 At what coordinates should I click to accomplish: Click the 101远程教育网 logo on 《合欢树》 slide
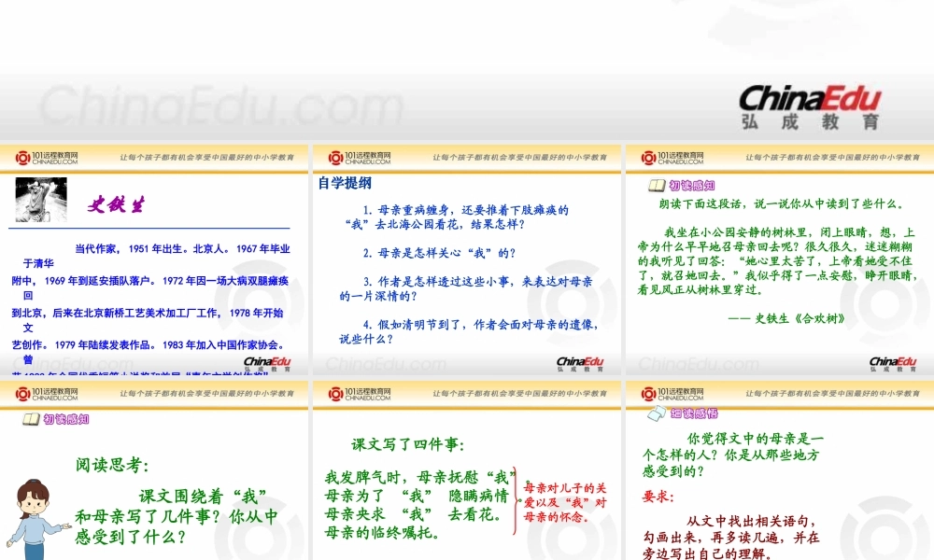672,158
